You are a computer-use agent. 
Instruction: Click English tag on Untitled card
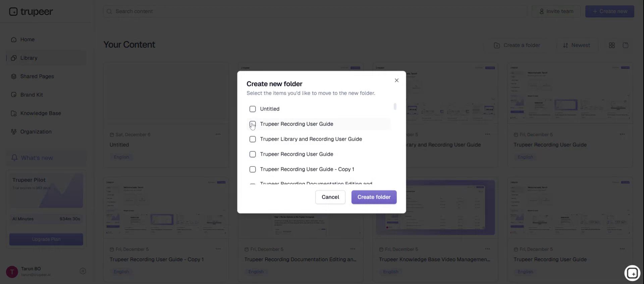[121, 157]
